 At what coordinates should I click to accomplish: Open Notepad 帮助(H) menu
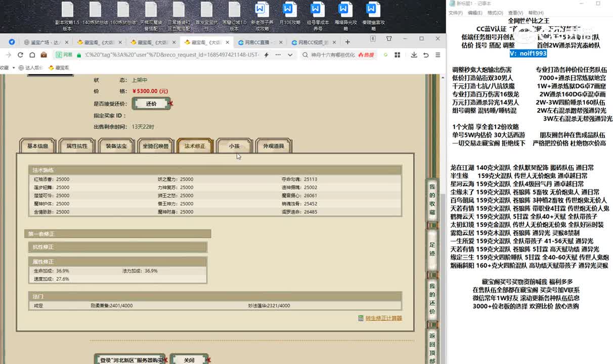(536, 13)
